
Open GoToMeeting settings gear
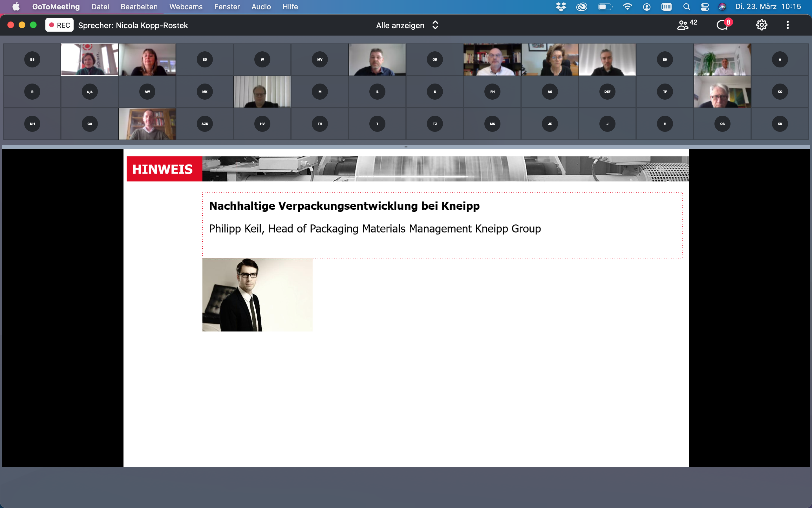[761, 25]
